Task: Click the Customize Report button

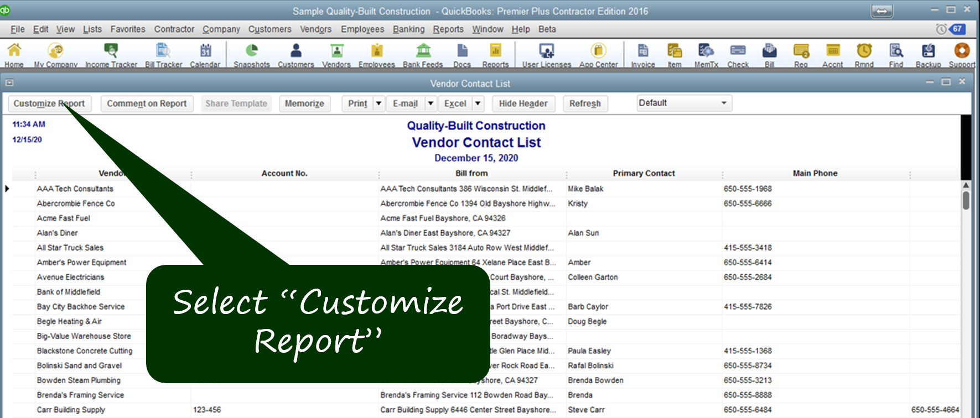Action: [49, 103]
